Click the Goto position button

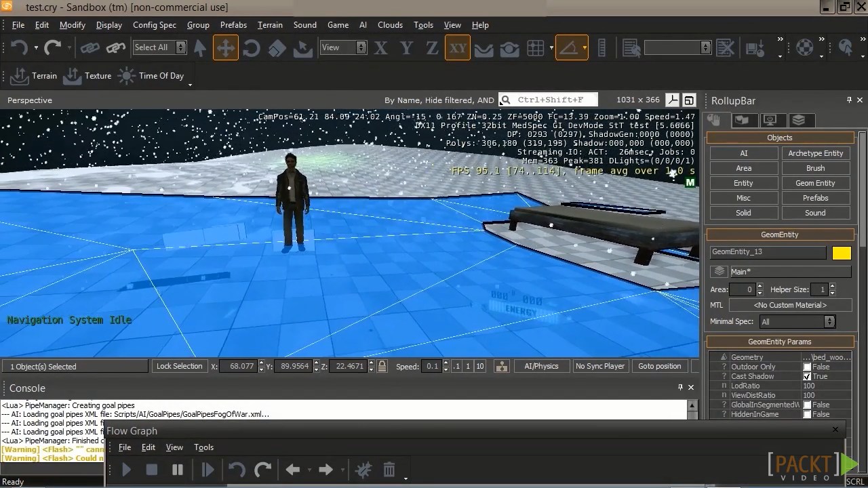point(660,366)
